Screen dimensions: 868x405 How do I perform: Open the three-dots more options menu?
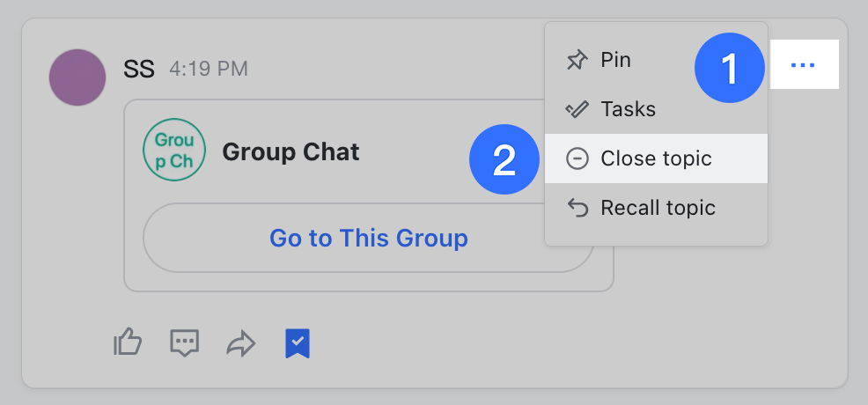[x=803, y=64]
